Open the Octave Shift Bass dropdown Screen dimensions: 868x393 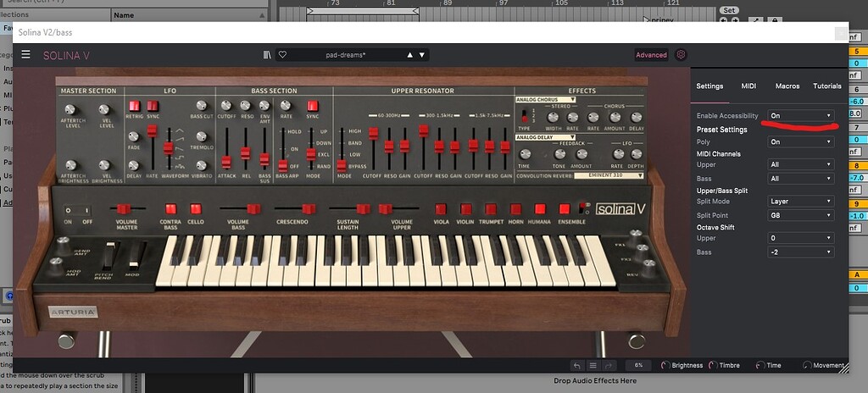point(801,252)
